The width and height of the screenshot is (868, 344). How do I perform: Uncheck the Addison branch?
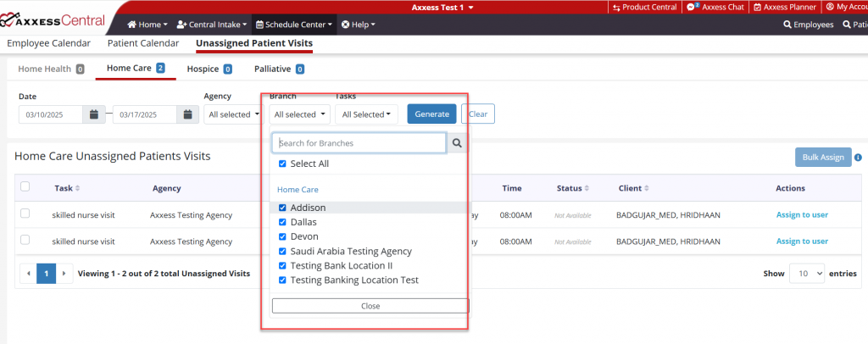282,208
